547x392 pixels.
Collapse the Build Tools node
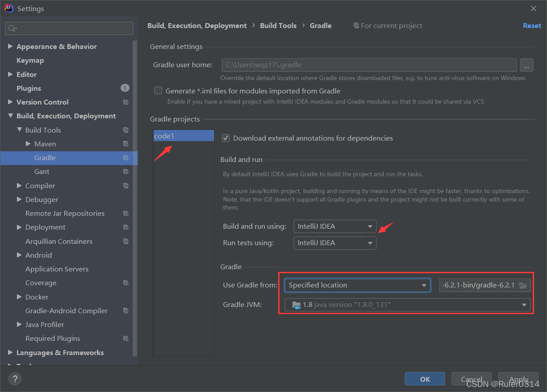19,130
